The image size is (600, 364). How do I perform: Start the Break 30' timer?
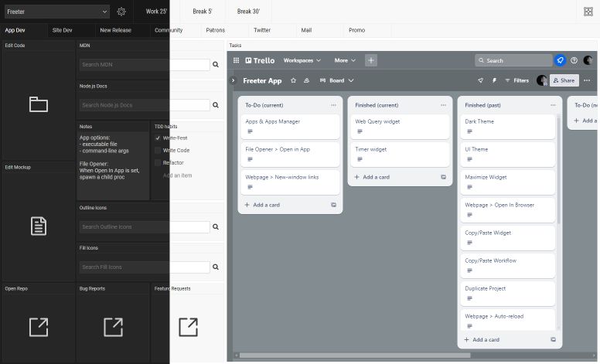(x=249, y=12)
